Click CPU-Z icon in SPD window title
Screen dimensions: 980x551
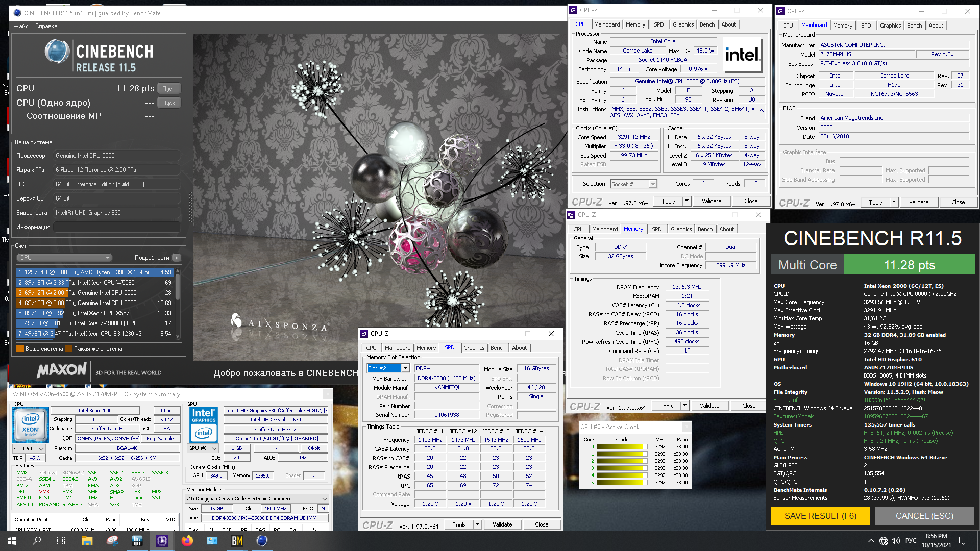[364, 334]
